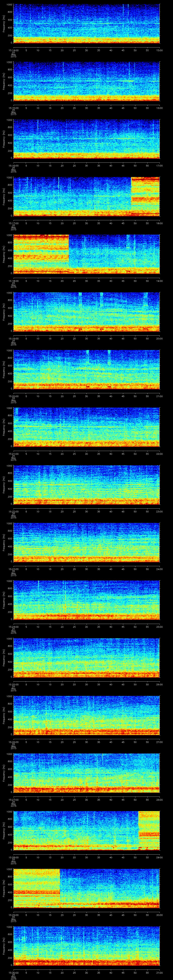The height and width of the screenshot is (980, 173).
Task: Click the '15:27:00' start time label
Action: point(13,800)
